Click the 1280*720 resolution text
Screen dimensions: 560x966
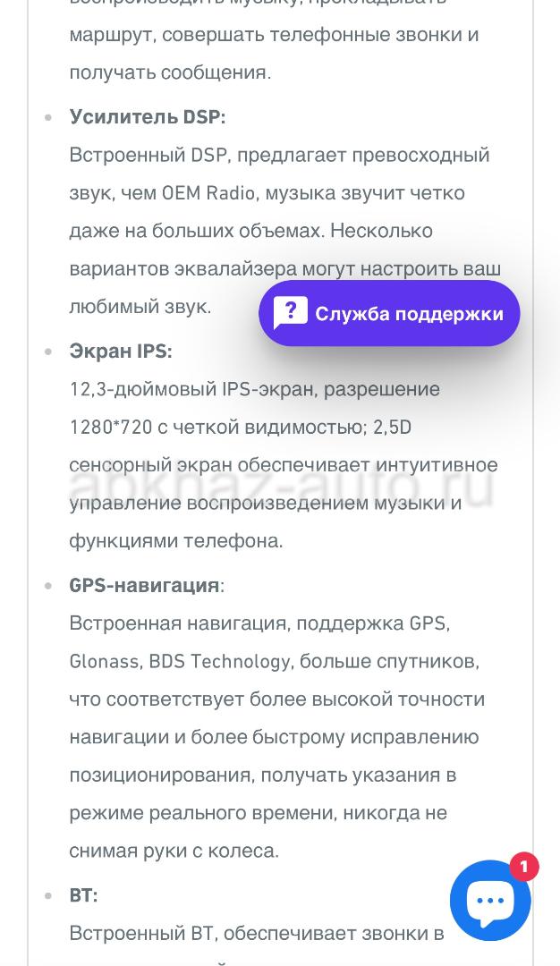click(111, 427)
